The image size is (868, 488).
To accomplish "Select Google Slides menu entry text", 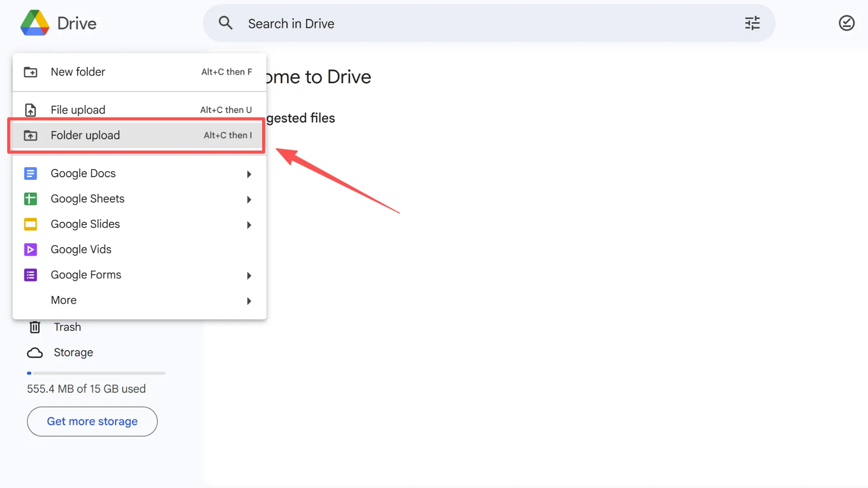I will pyautogui.click(x=85, y=224).
